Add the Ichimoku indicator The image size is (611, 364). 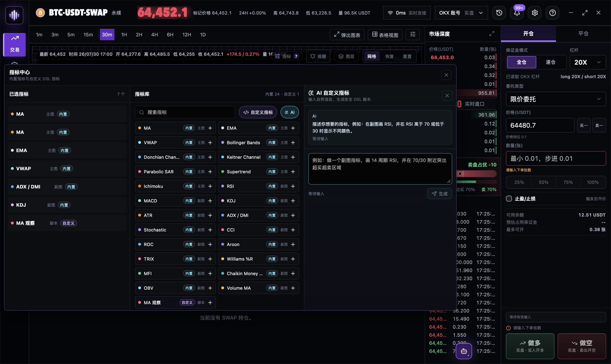point(210,186)
